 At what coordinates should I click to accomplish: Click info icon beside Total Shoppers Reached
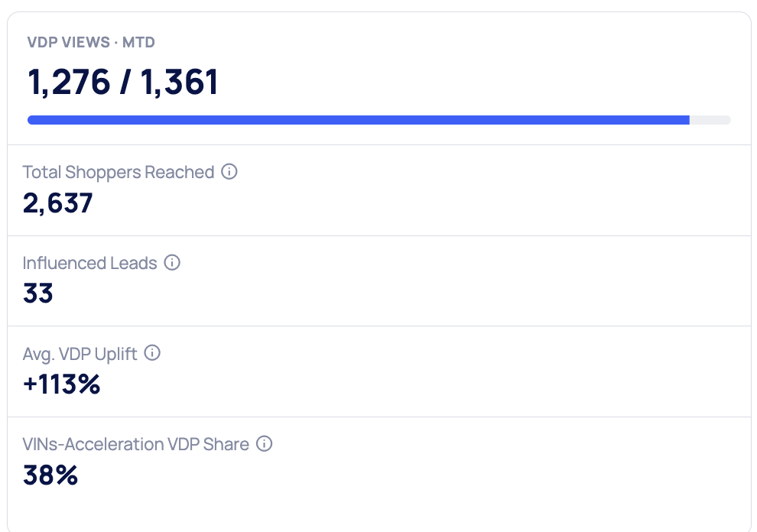coord(229,172)
